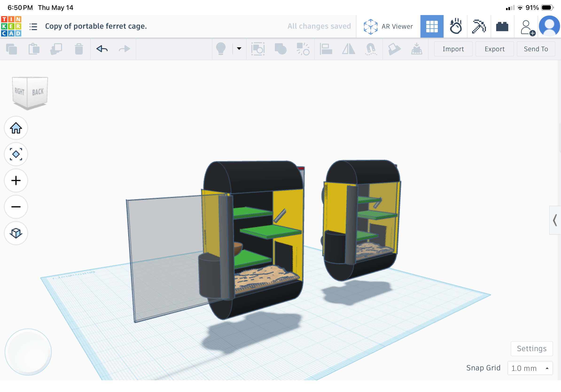
Task: Open Snap Grid 1.0 mm dropdown
Action: (x=530, y=368)
